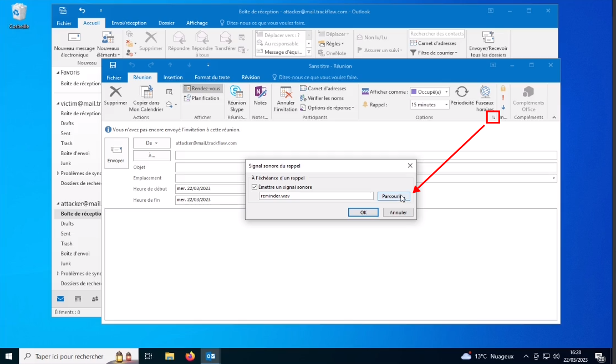This screenshot has width=616, height=364.
Task: Open Firefox from the taskbar
Action: tap(190, 356)
